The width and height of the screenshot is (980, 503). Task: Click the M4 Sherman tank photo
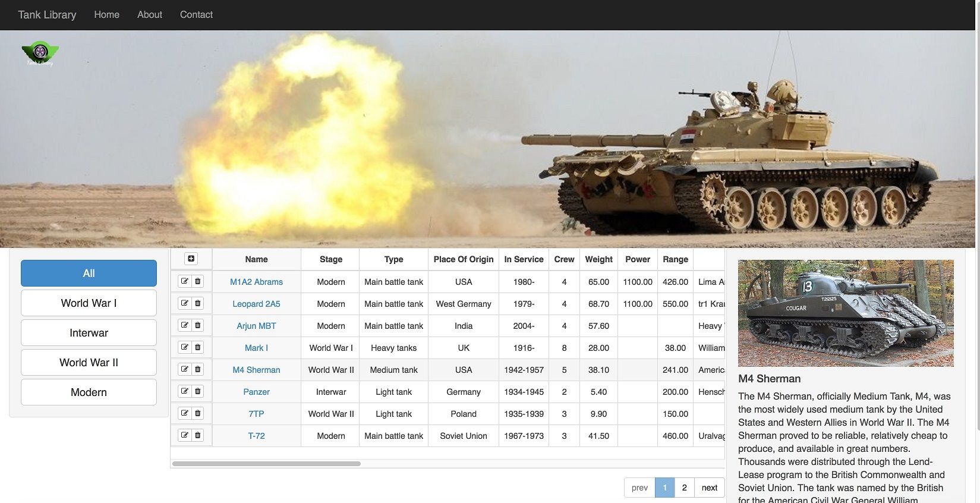click(846, 313)
